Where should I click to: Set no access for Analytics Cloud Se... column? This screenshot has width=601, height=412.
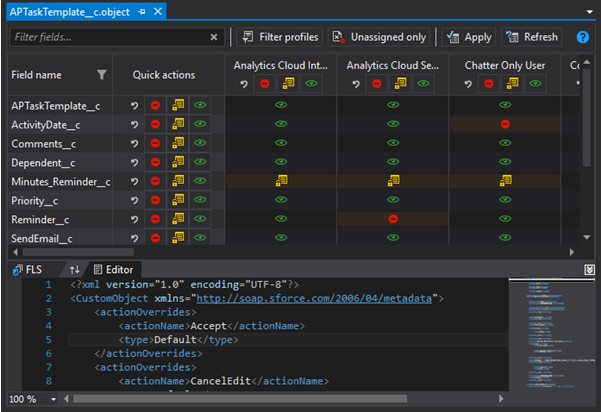377,84
